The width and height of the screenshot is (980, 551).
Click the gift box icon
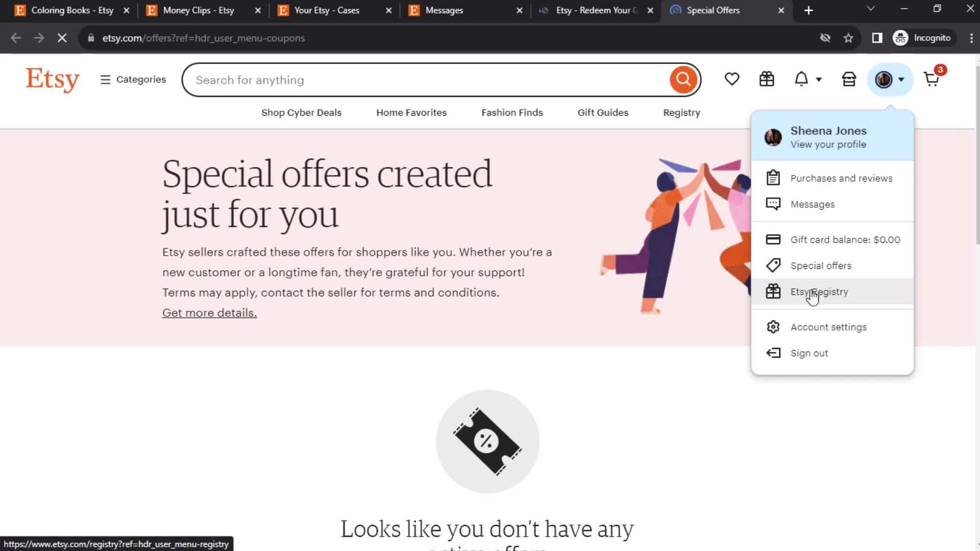tap(767, 80)
